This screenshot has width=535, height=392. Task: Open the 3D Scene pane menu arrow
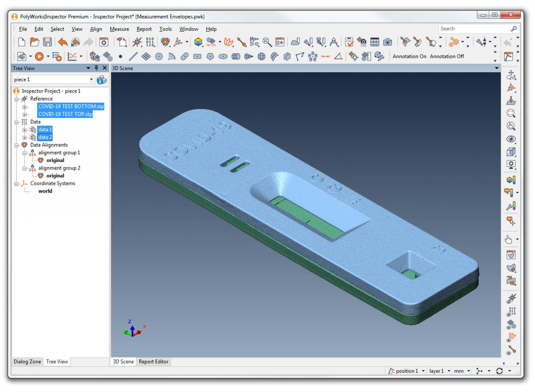(x=497, y=68)
